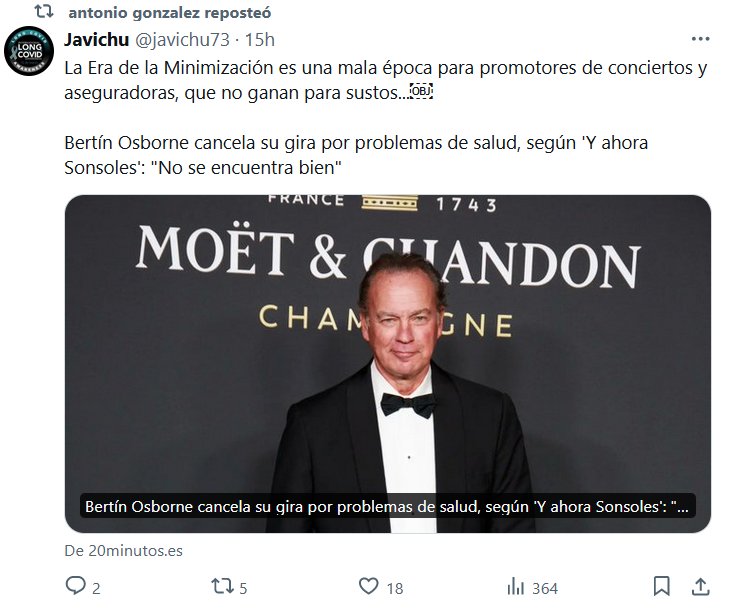Viewport: 732px width, 614px height.
Task: Like the tweet with the heart icon
Action: pos(368,586)
